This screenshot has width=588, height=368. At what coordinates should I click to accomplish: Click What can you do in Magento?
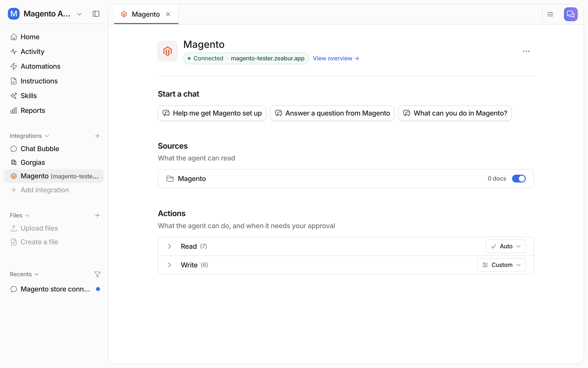pyautogui.click(x=455, y=113)
